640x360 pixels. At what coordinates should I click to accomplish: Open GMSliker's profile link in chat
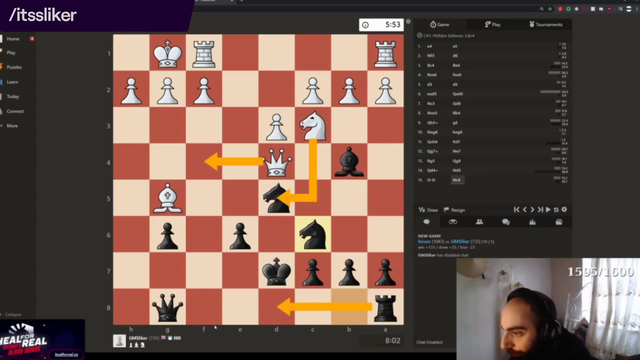pyautogui.click(x=460, y=242)
